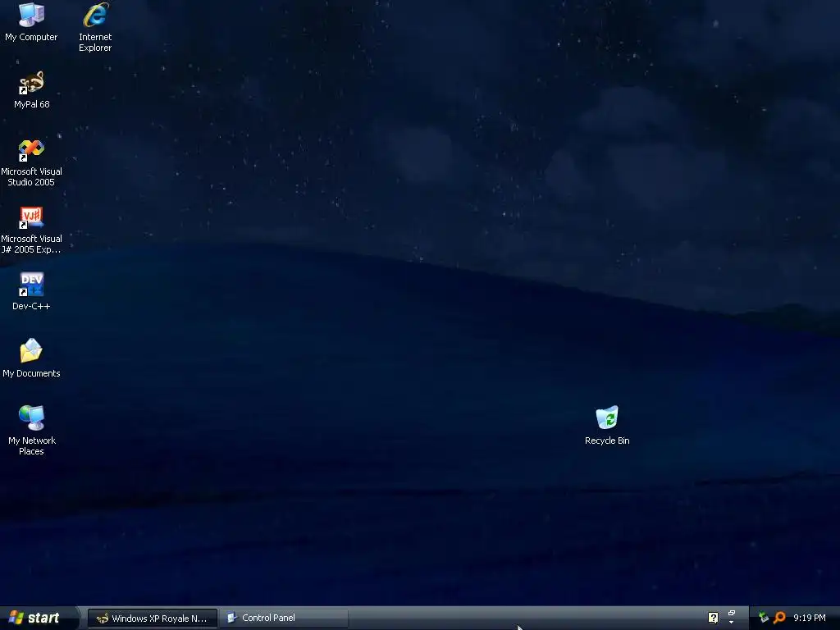The height and width of the screenshot is (630, 840).
Task: Click the question mark help tray icon
Action: tap(713, 618)
